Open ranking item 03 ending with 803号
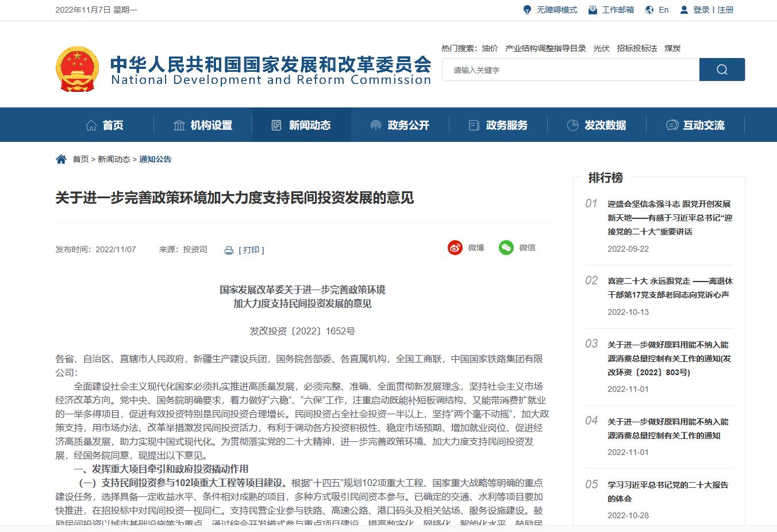 click(x=670, y=358)
